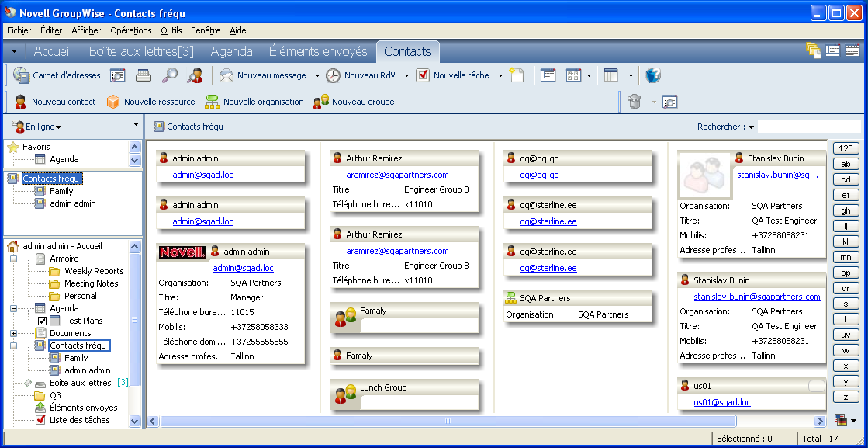Toggle the Test Plans checkbox
Image resolution: width=868 pixels, height=448 pixels.
(42, 321)
